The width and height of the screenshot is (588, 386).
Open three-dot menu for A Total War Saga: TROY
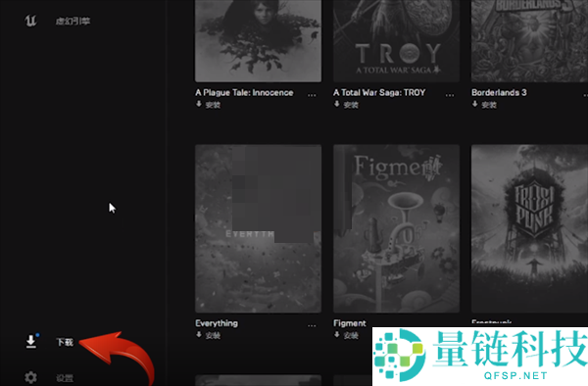tap(450, 95)
